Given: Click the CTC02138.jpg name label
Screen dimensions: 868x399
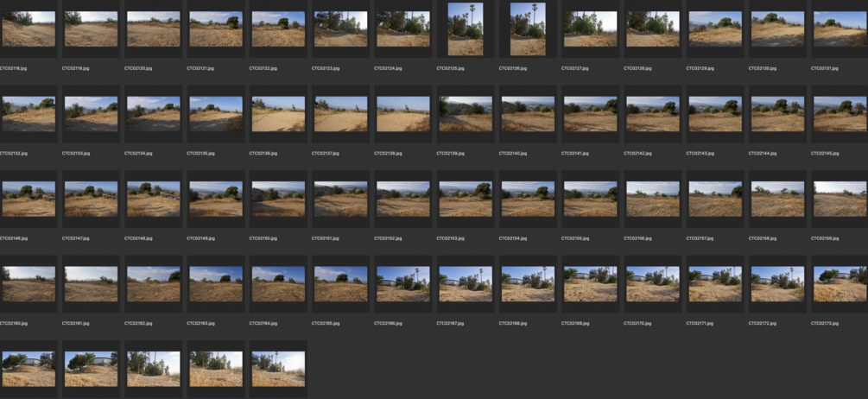Looking at the screenshot, I should pos(388,153).
